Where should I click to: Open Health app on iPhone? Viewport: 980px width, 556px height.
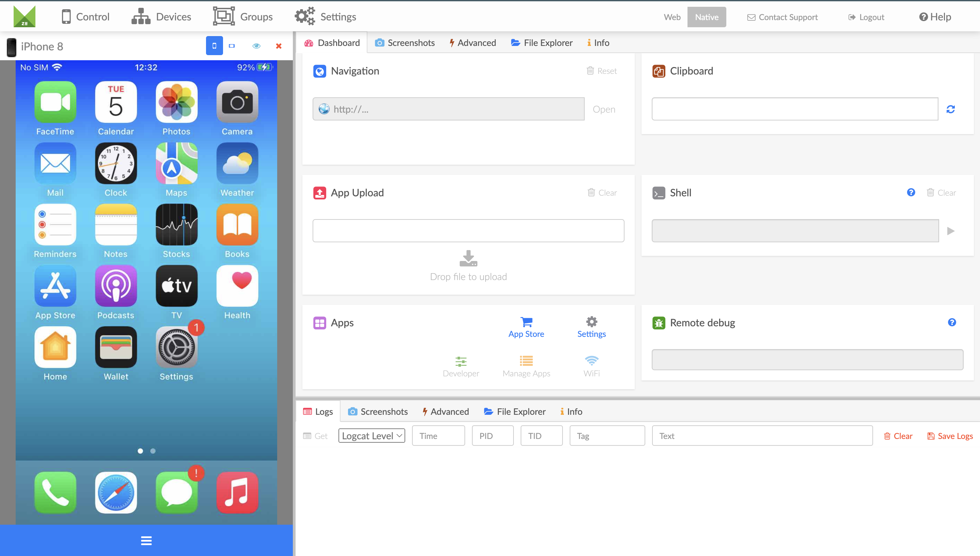[237, 286]
